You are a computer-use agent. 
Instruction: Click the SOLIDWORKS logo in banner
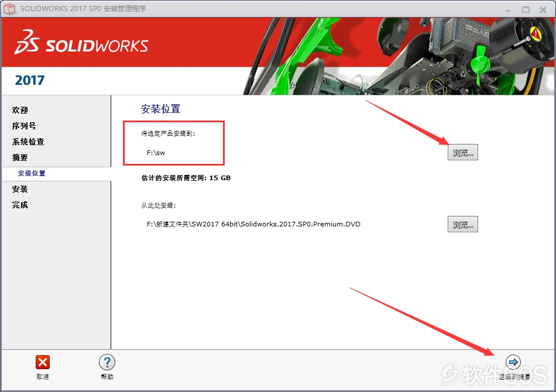pos(81,43)
